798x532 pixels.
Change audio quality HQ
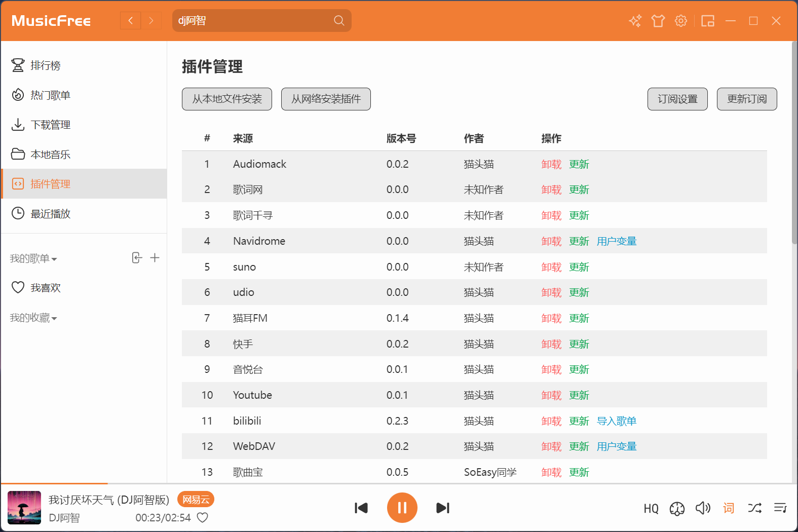[x=651, y=508]
